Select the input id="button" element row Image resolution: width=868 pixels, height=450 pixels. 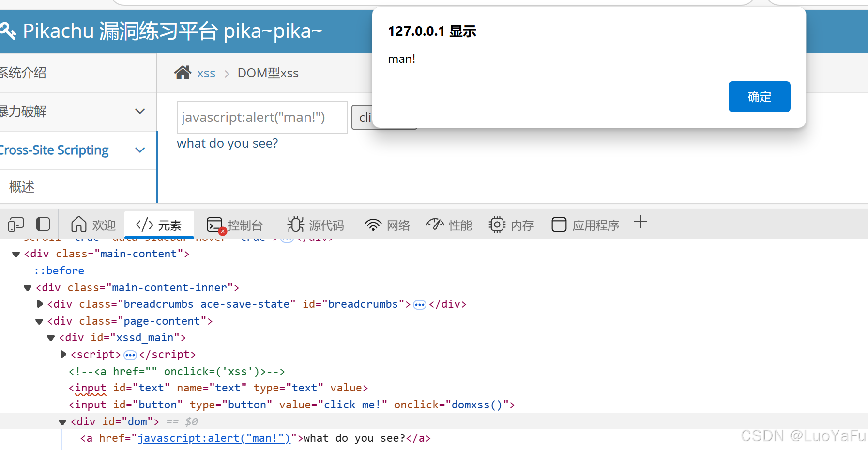(292, 405)
